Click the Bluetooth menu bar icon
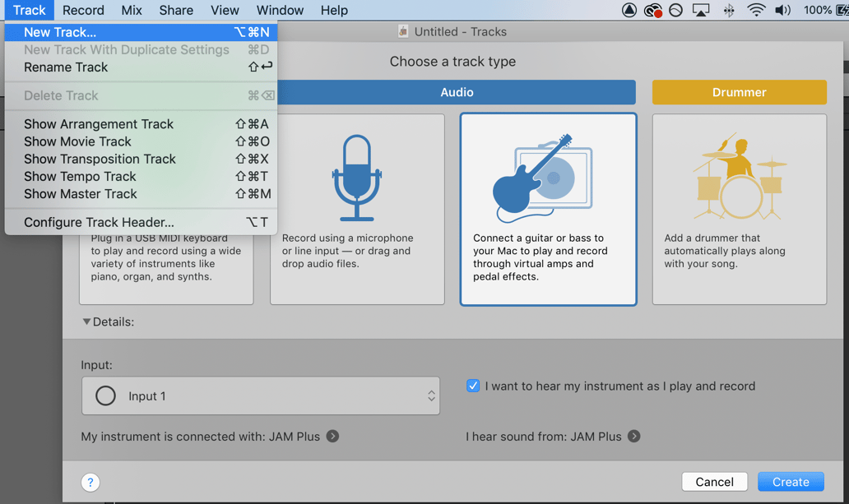The height and width of the screenshot is (504, 849). click(x=729, y=10)
